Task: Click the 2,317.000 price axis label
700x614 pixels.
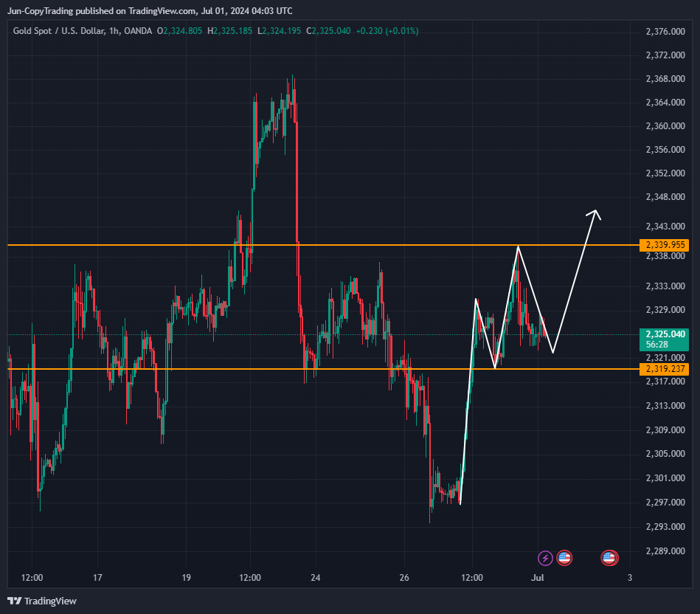Action: point(665,382)
